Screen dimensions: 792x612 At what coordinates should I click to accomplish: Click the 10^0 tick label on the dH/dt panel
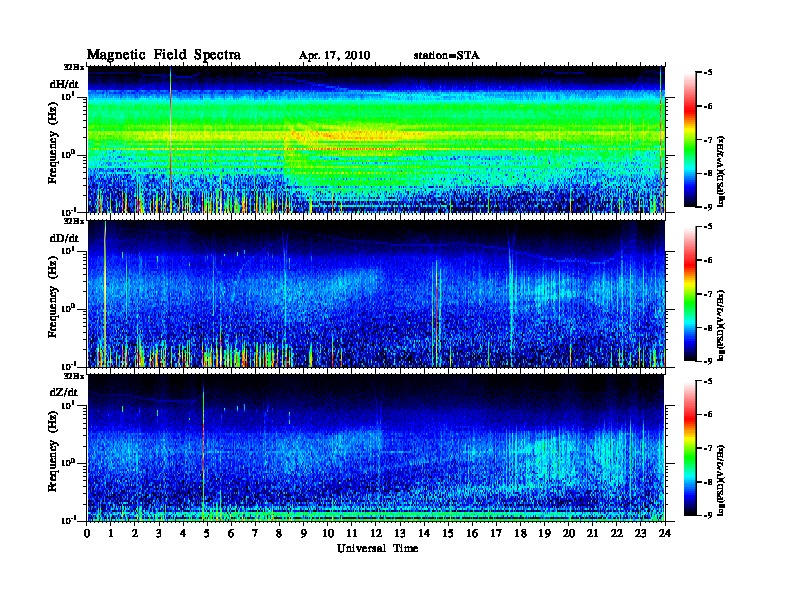coord(68,154)
